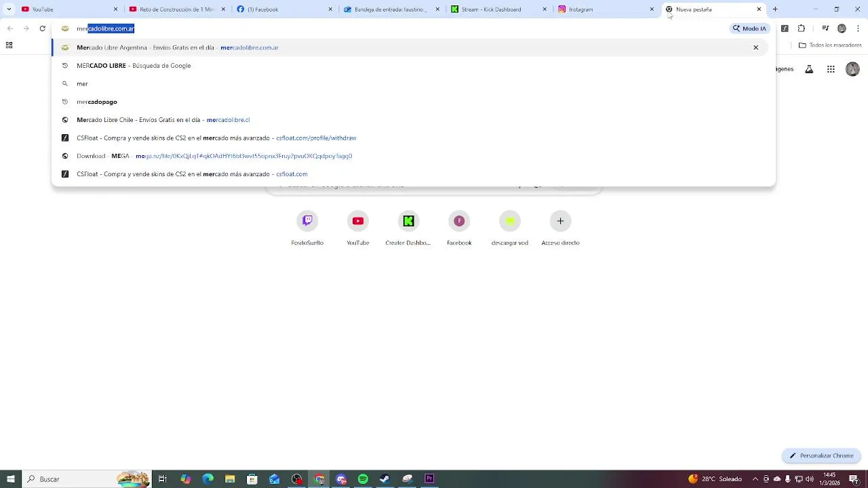Open the apps grid in bookmarks bar

click(x=9, y=45)
